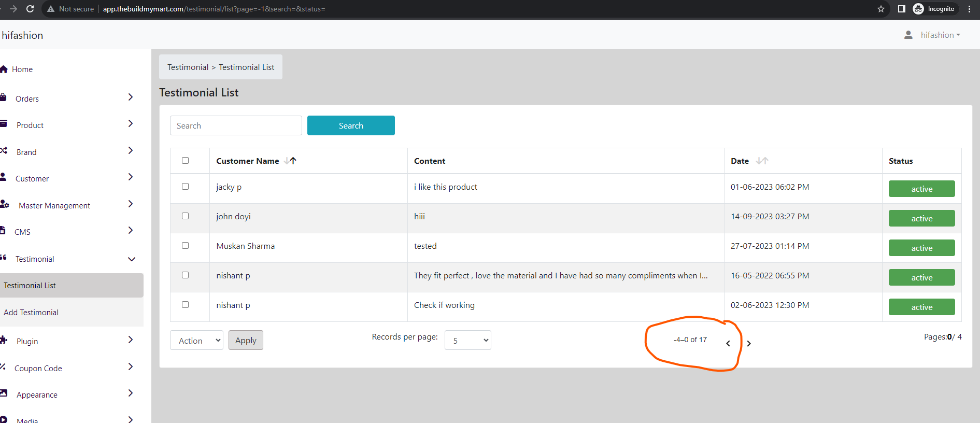Click the teal Search button
Image resolution: width=980 pixels, height=423 pixels.
[351, 125]
